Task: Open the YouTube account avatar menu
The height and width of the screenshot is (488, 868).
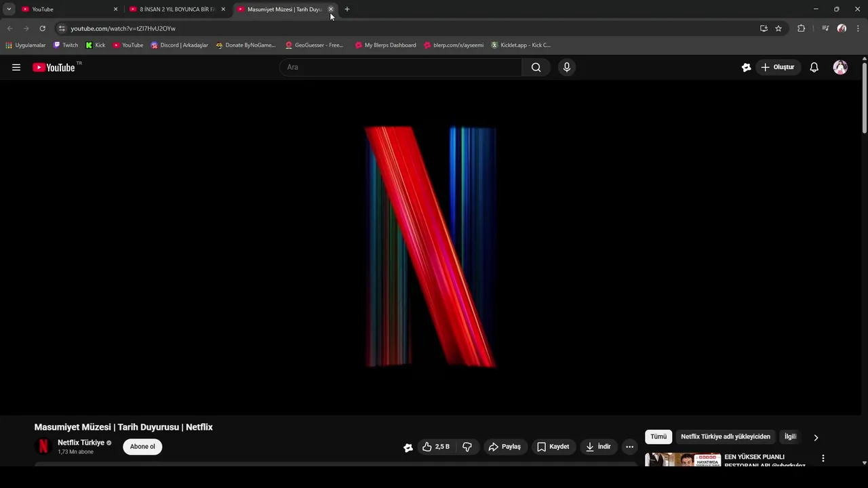Action: (840, 67)
